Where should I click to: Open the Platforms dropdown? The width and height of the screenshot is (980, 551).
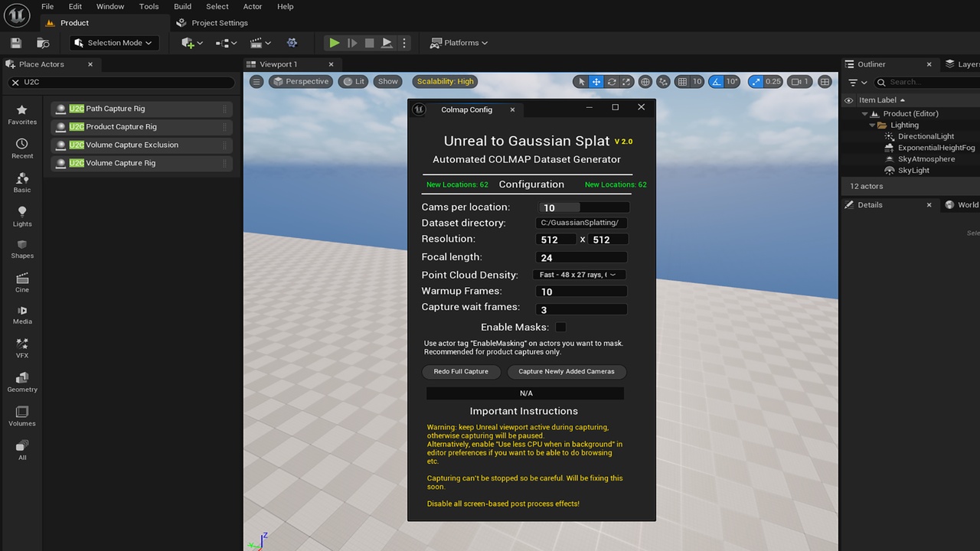459,43
